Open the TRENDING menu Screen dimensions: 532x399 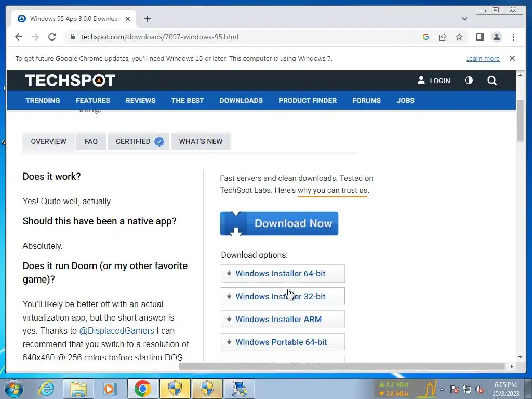(43, 100)
